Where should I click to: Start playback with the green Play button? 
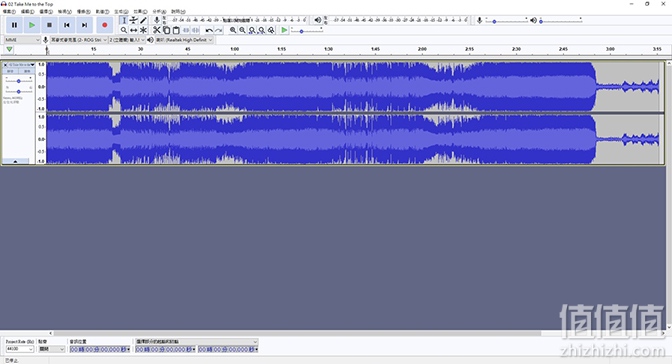coord(32,25)
